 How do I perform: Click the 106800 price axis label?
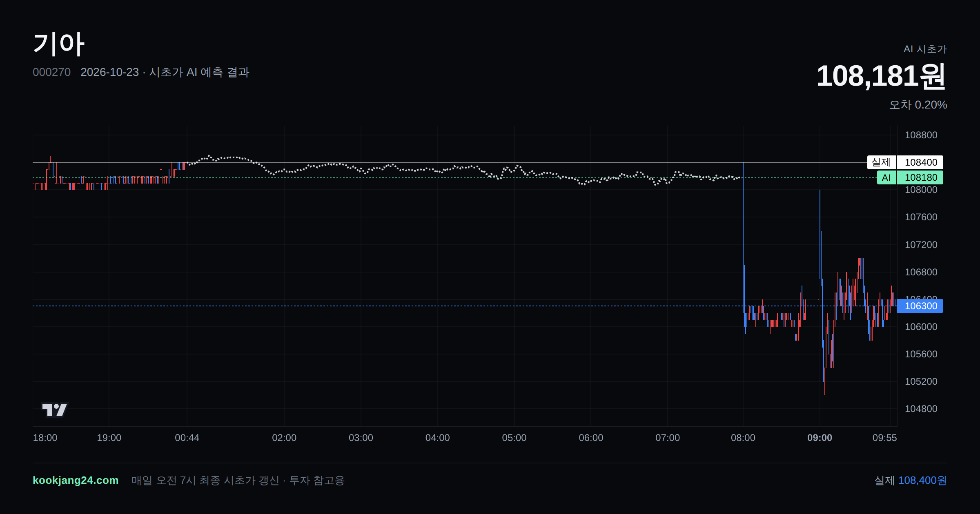tap(921, 272)
